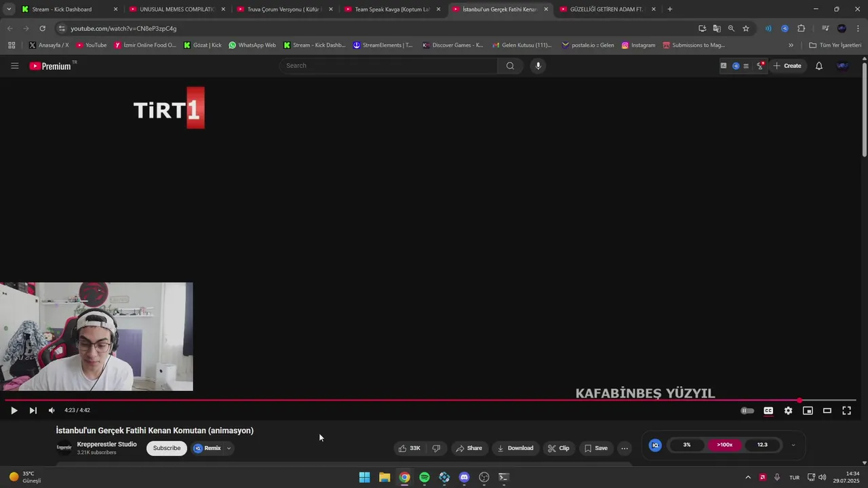Select the 12.3 vidIQ stat pill
Image resolution: width=868 pixels, height=488 pixels.
pos(762,445)
